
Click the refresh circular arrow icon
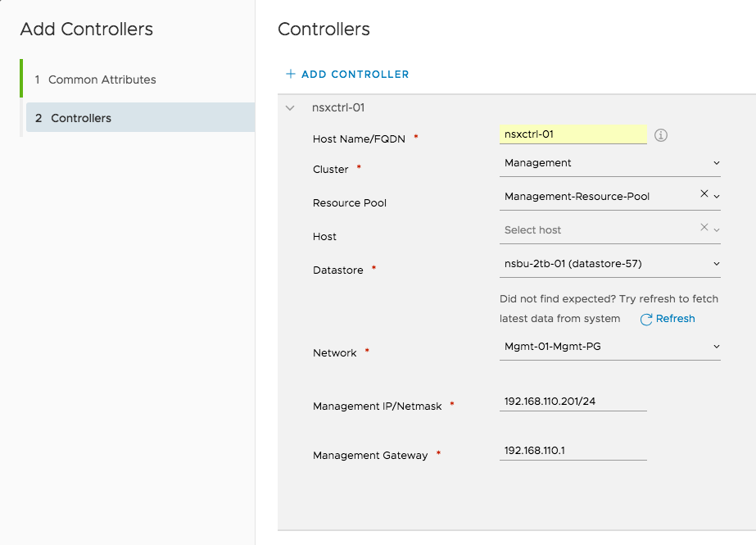(646, 320)
